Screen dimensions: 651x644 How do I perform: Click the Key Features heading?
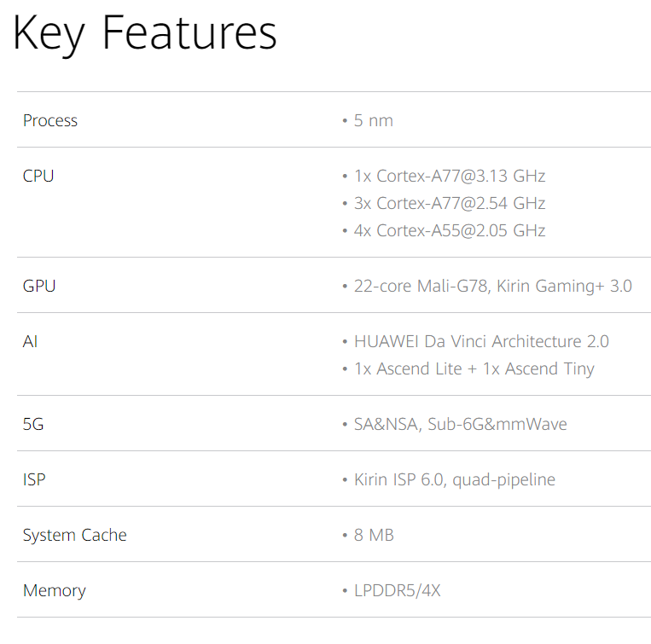pyautogui.click(x=145, y=35)
